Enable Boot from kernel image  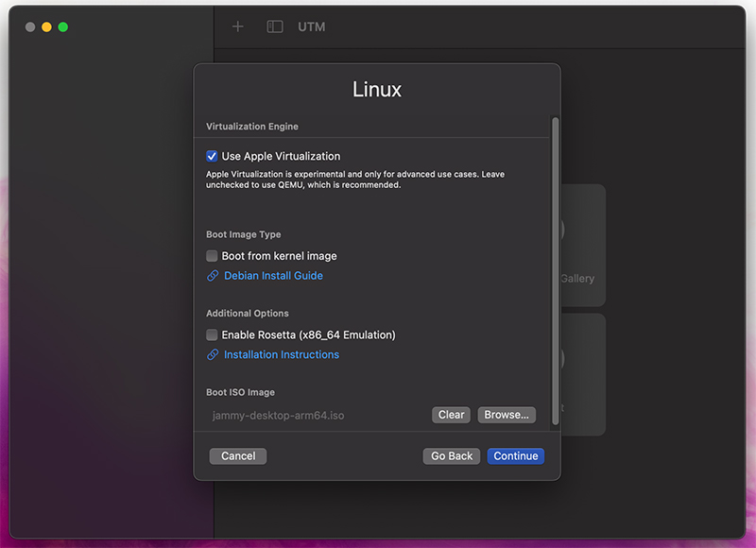[212, 255]
